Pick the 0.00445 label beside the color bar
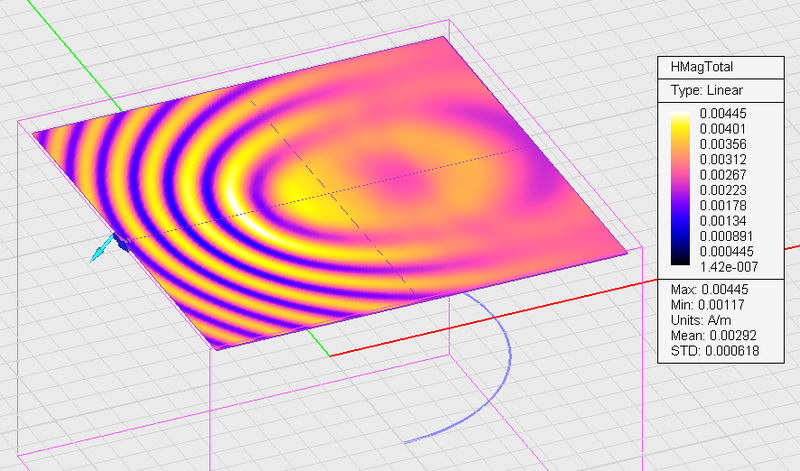Image resolution: width=800 pixels, height=471 pixels. (x=722, y=113)
